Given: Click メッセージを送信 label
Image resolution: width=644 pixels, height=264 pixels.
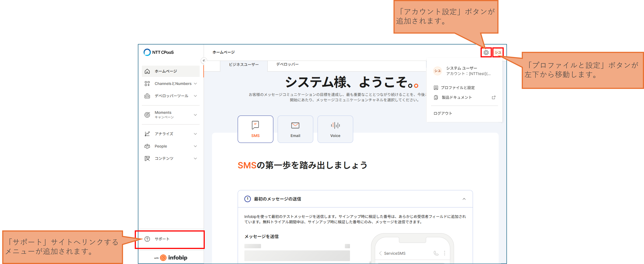Looking at the screenshot, I should coord(261,236).
